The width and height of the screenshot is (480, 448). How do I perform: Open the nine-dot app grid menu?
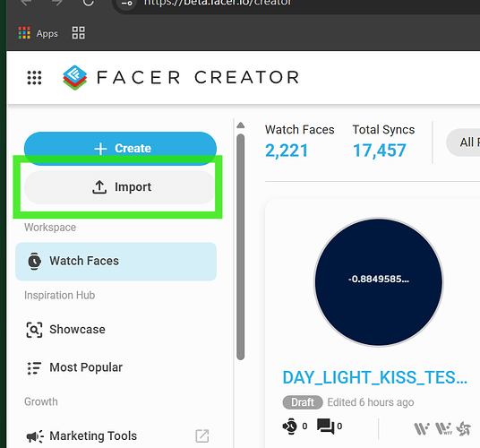coord(34,77)
